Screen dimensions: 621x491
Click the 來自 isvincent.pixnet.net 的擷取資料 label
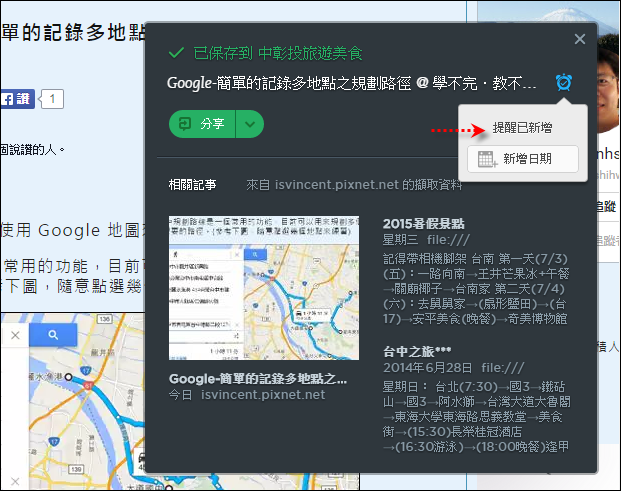[354, 185]
